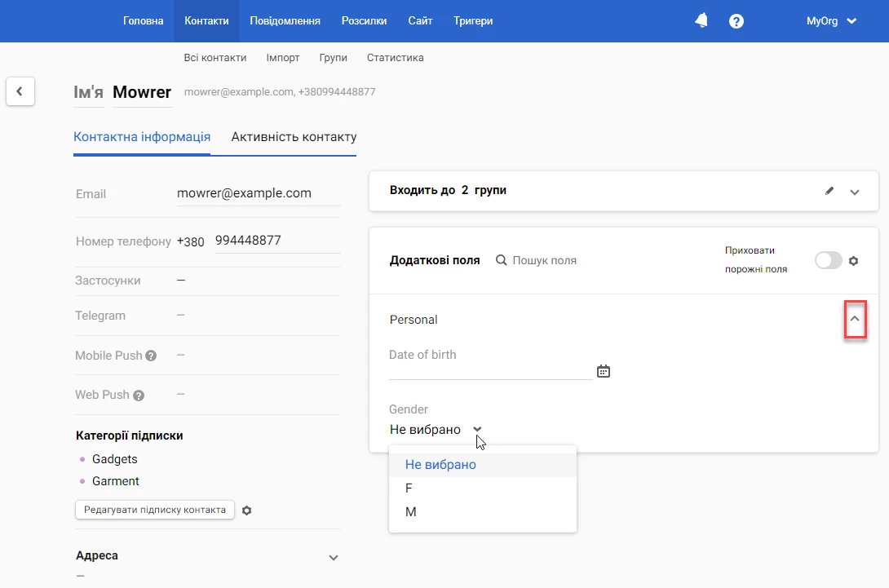Image resolution: width=889 pixels, height=588 pixels.
Task: Select 'Не вибрано' dropdown option
Action: 483,465
